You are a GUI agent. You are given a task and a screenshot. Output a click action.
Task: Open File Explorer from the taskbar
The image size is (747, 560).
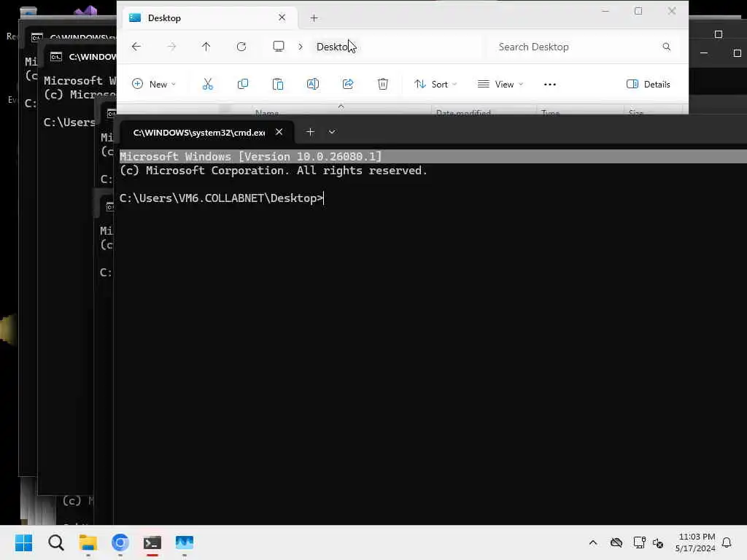pyautogui.click(x=88, y=542)
